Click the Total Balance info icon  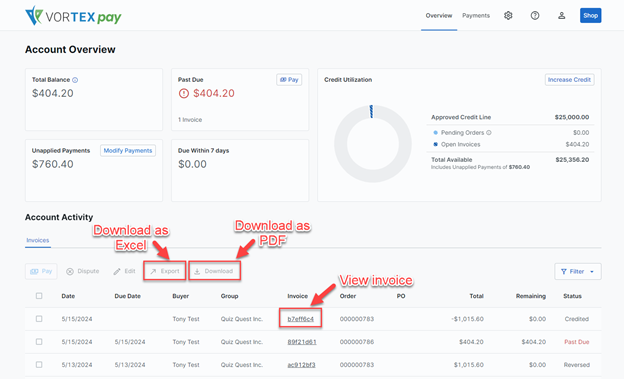(x=75, y=80)
